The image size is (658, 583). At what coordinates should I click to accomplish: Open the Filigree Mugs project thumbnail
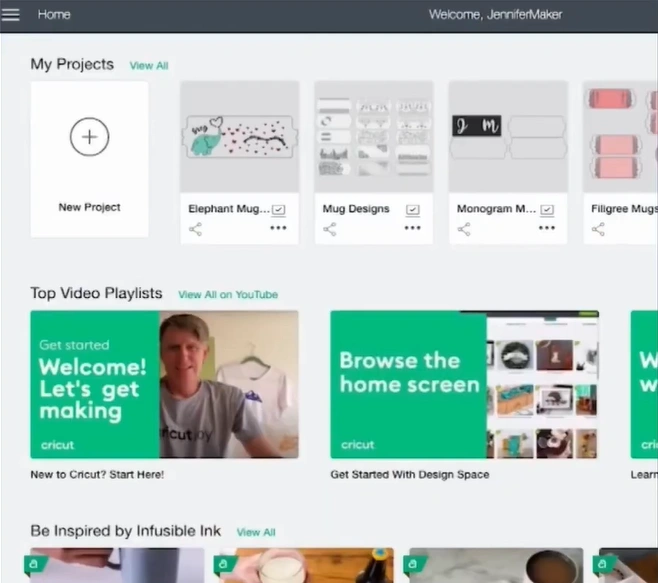coord(621,137)
